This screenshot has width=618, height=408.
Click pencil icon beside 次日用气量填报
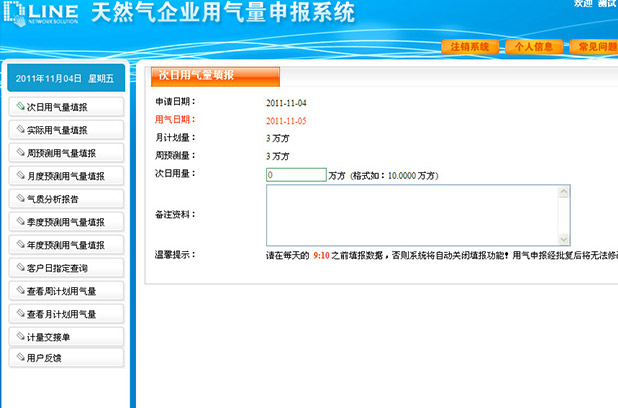(x=19, y=107)
